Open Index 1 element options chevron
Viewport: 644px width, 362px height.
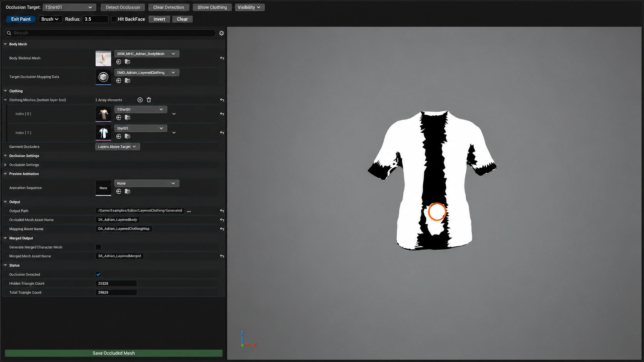[x=174, y=133]
